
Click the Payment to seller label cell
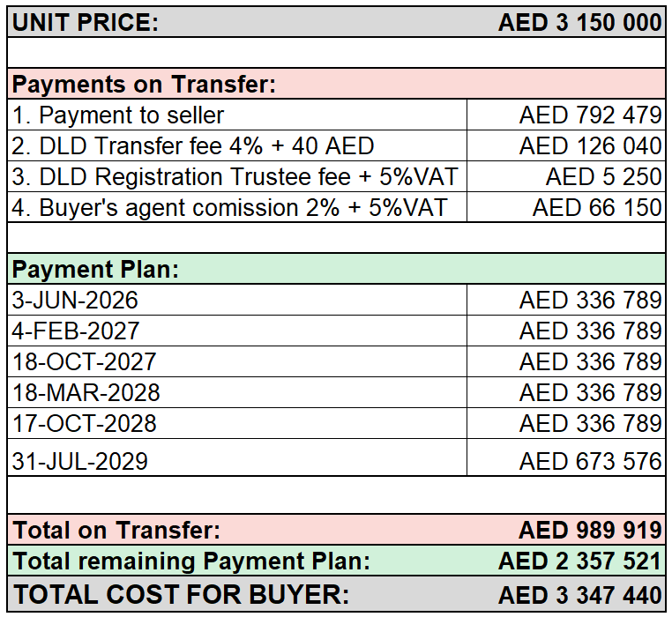point(237,115)
